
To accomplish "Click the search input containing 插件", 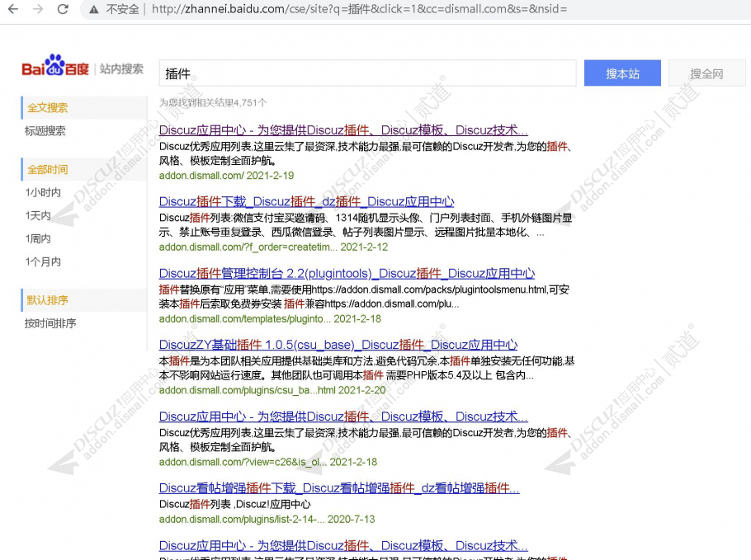I will click(367, 73).
